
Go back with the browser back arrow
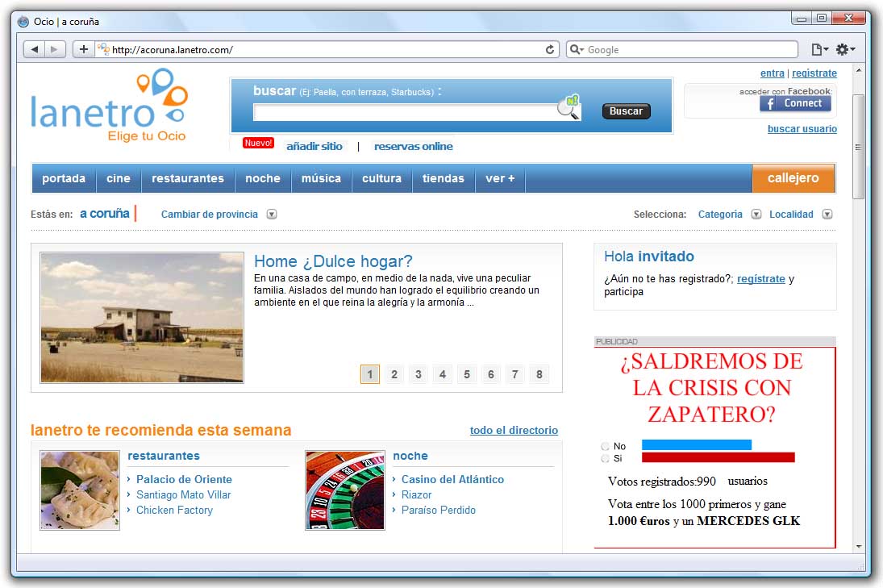tap(35, 49)
